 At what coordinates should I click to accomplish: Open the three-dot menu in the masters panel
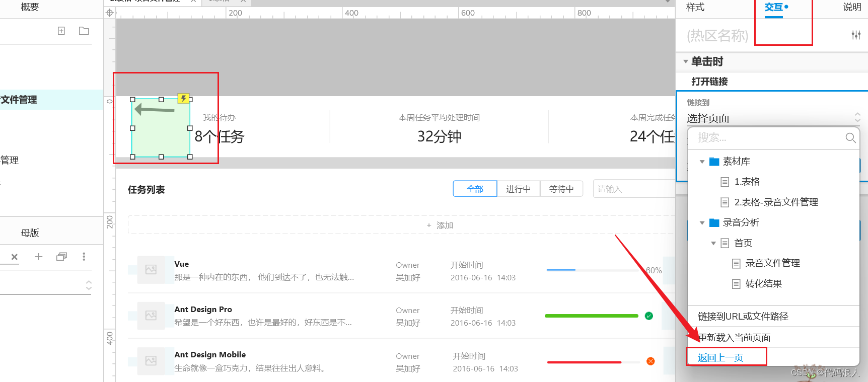[x=84, y=257]
